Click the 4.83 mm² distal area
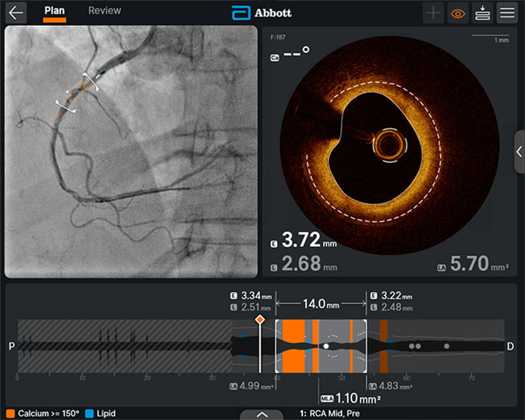 click(395, 386)
